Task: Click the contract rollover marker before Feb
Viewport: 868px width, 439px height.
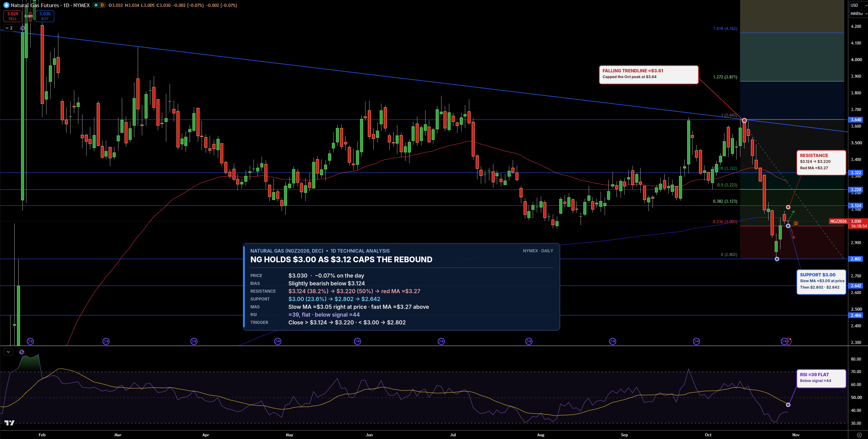Action: click(x=30, y=341)
